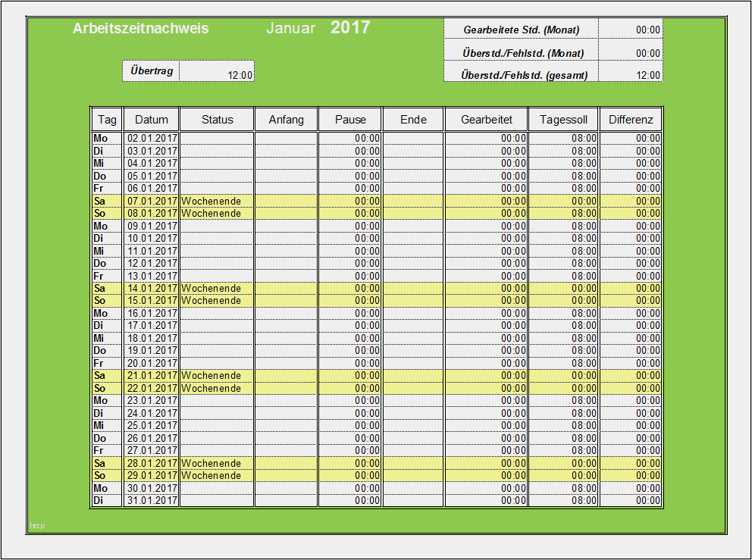Select the Übertrag value 12:00
This screenshot has height=560, width=752.
coord(217,71)
